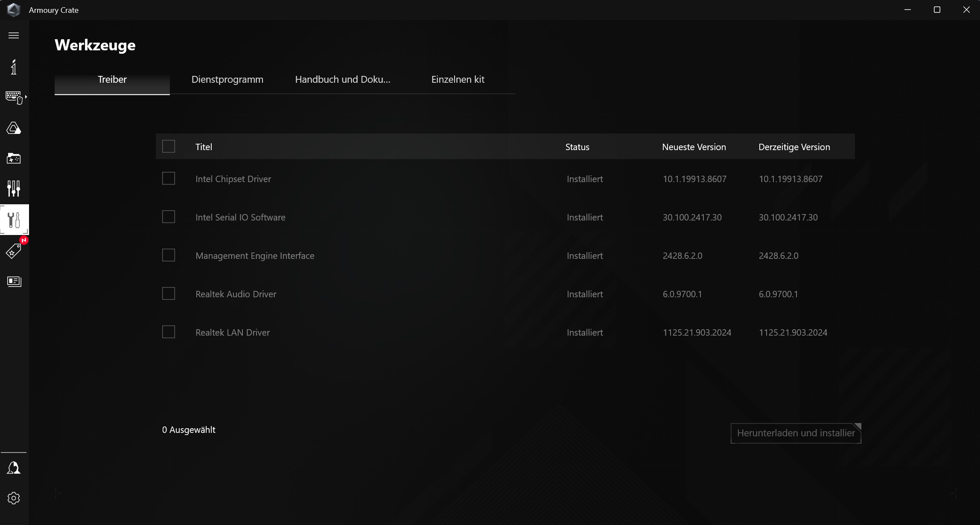The height and width of the screenshot is (525, 980).
Task: Open the Settings gear icon
Action: pos(14,498)
